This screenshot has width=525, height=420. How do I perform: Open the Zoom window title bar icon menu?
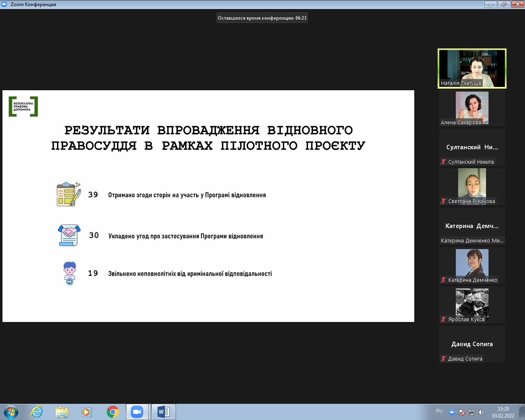coord(5,4)
